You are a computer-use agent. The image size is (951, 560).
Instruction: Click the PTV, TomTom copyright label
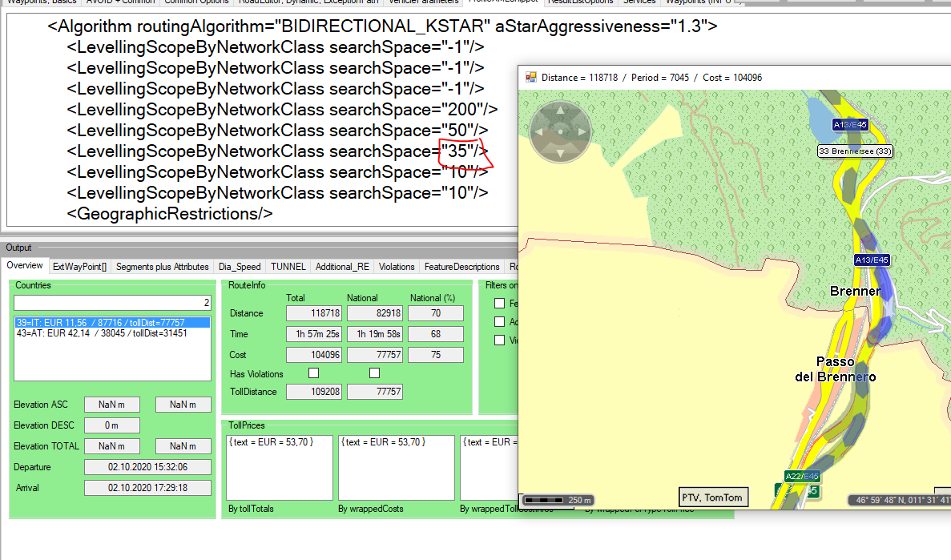coord(711,498)
